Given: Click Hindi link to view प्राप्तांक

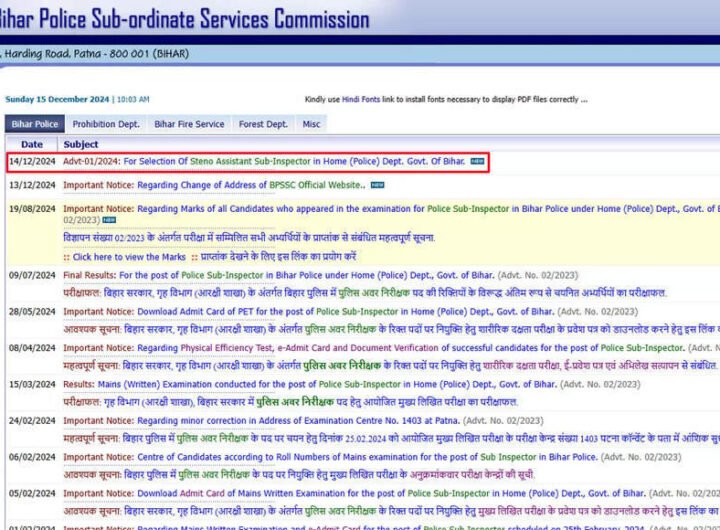Looking at the screenshot, I should [x=278, y=256].
